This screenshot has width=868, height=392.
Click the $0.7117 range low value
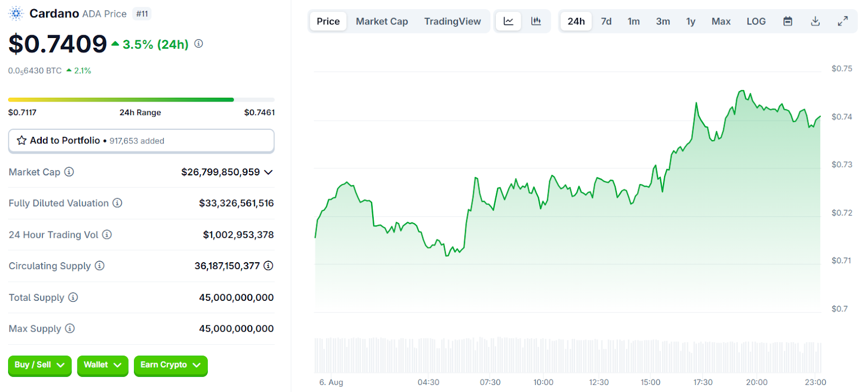(x=22, y=112)
